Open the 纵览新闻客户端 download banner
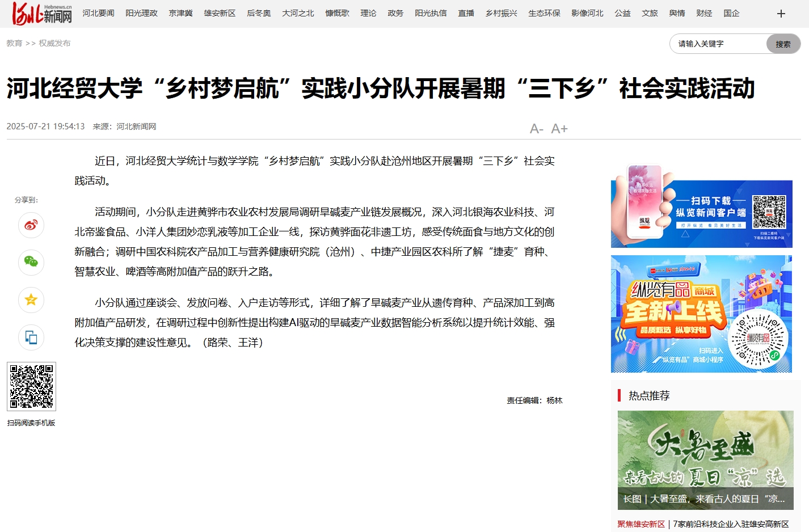Image resolution: width=809 pixels, height=532 pixels. click(x=701, y=208)
